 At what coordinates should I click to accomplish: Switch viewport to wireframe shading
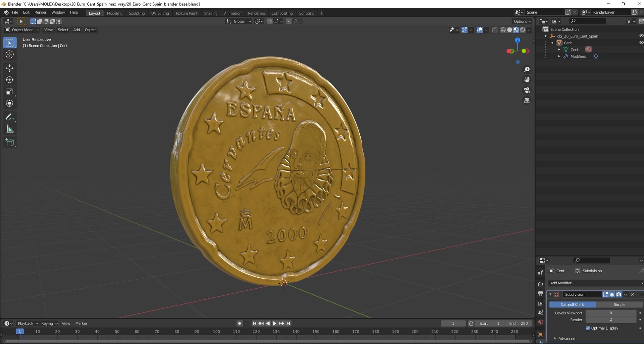pyautogui.click(x=503, y=30)
